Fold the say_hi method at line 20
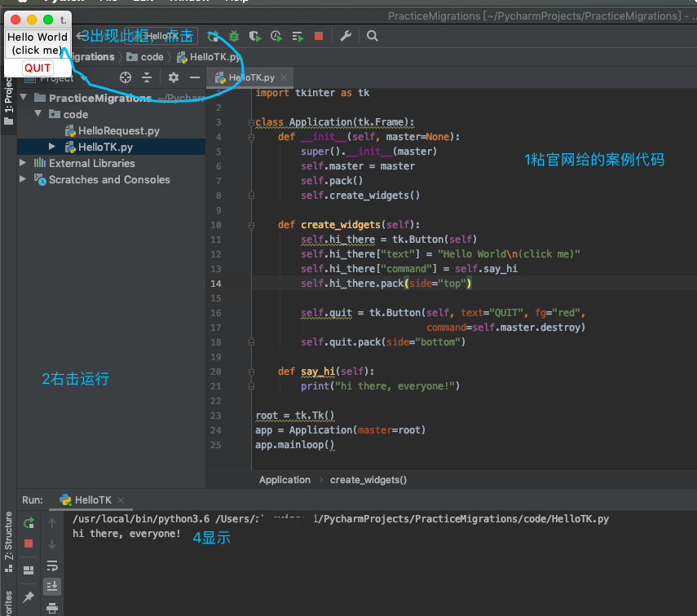 [251, 372]
